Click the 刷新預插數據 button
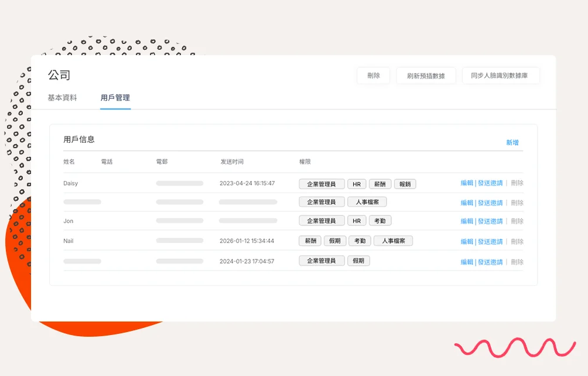Viewport: 588px width, 376px height. [426, 76]
